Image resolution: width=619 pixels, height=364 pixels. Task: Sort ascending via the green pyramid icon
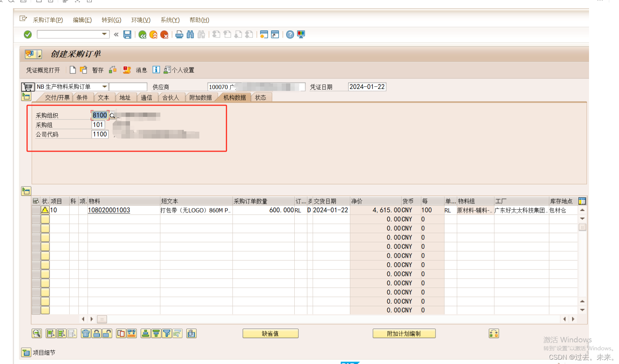(146, 334)
